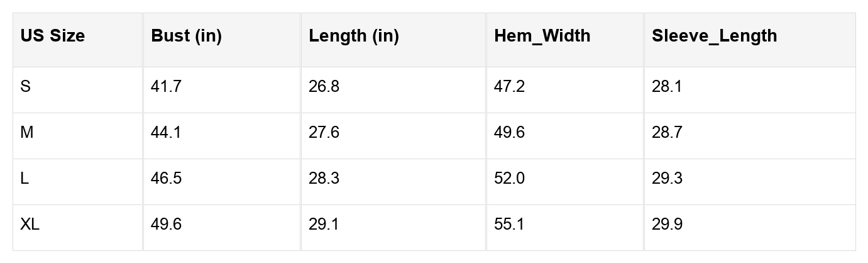Select the size S row label
This screenshot has width=868, height=263.
pyautogui.click(x=26, y=86)
